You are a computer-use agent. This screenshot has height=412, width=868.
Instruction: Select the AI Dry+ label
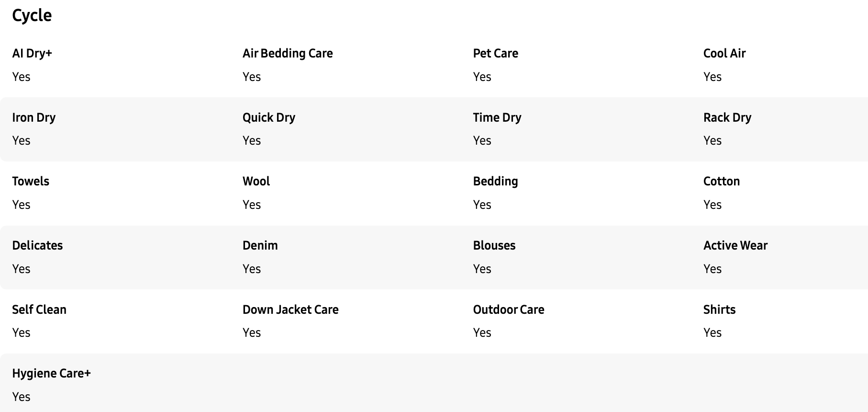pos(32,53)
